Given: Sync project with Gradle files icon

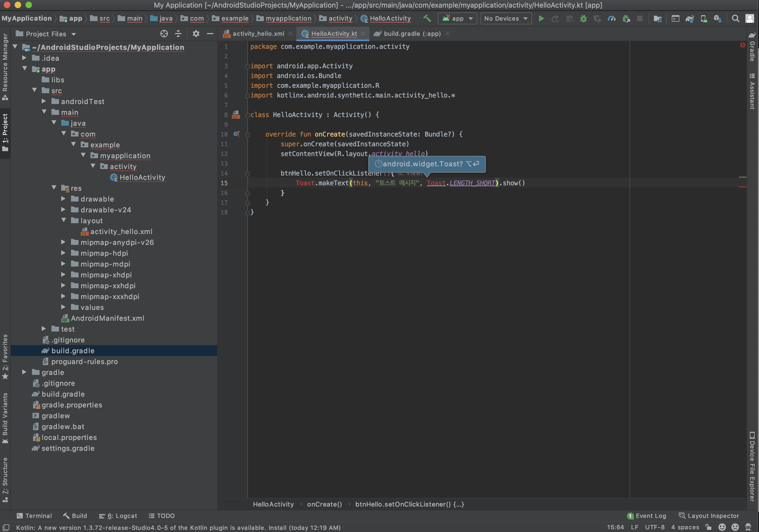Looking at the screenshot, I should click(689, 18).
